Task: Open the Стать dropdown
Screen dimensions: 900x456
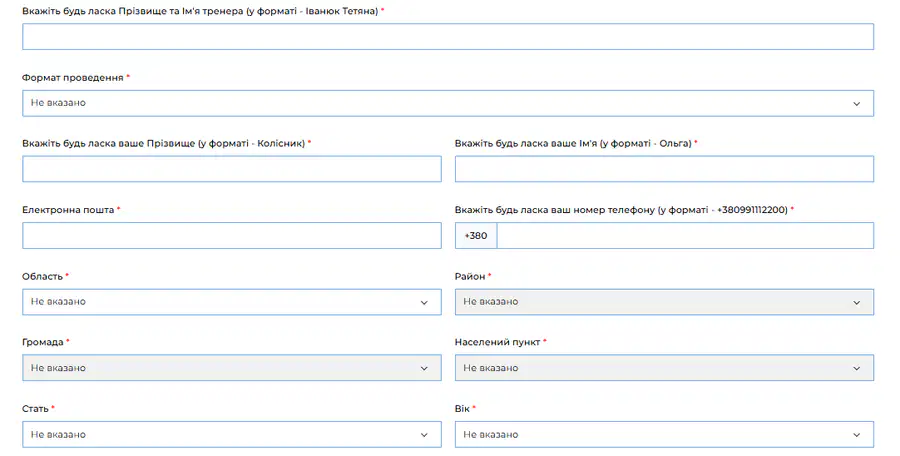Action: tap(232, 434)
